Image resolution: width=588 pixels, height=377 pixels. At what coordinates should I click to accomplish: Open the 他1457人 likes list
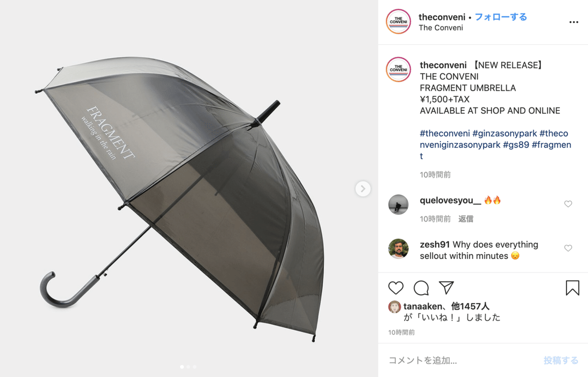(x=470, y=306)
